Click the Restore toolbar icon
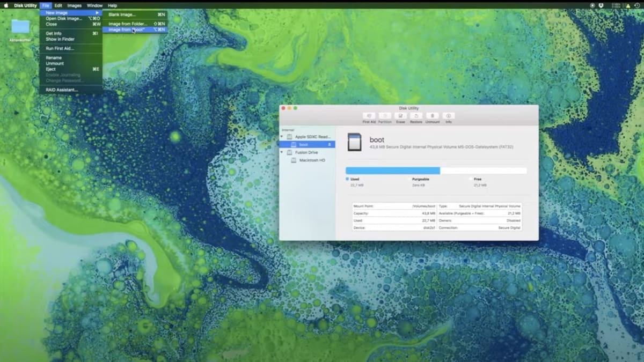Viewport: 644px width, 362px height. pos(416,116)
